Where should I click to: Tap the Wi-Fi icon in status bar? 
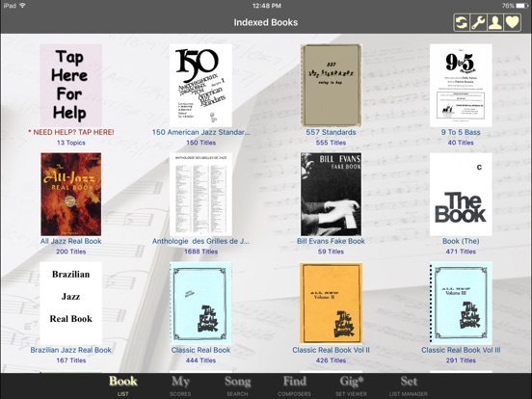tap(22, 6)
